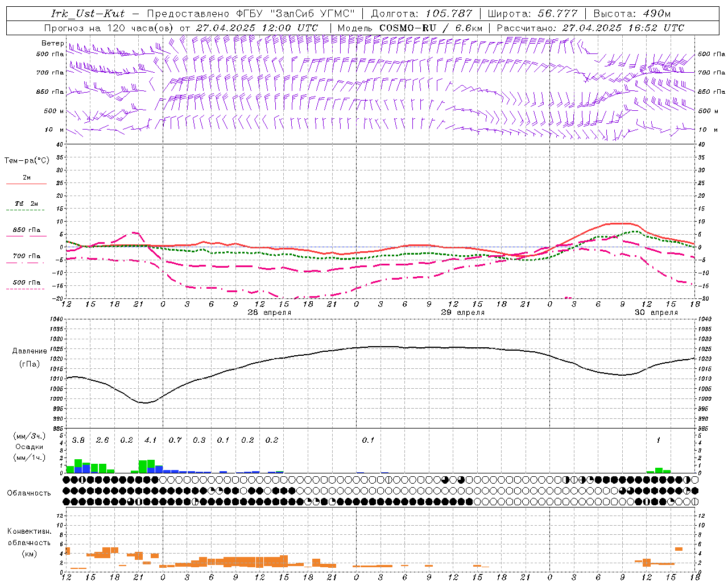Viewport: 728px width, 582px height.
Task: Click the Тем-ра(°C) temperature panel label
Action: click(27, 160)
